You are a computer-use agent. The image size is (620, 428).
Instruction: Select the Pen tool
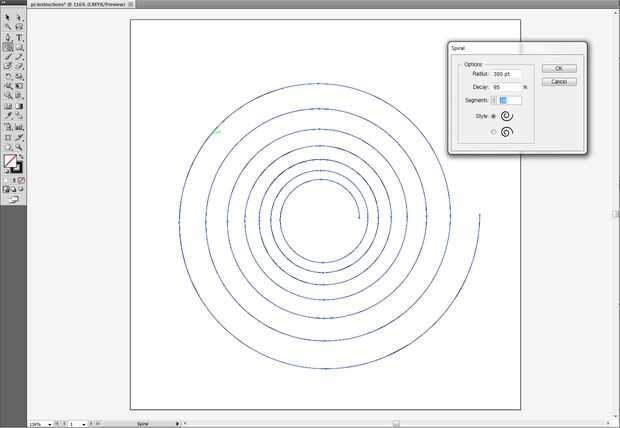8,38
